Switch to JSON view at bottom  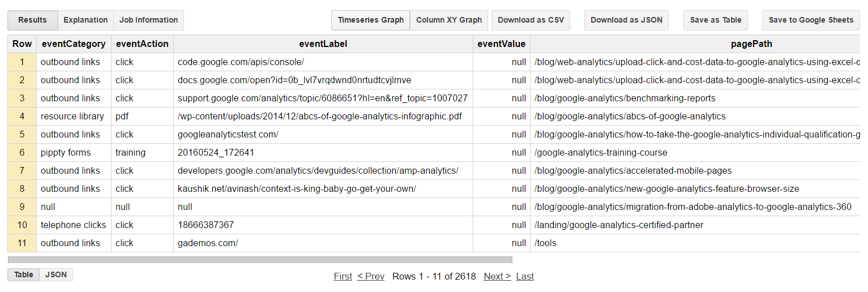point(56,275)
